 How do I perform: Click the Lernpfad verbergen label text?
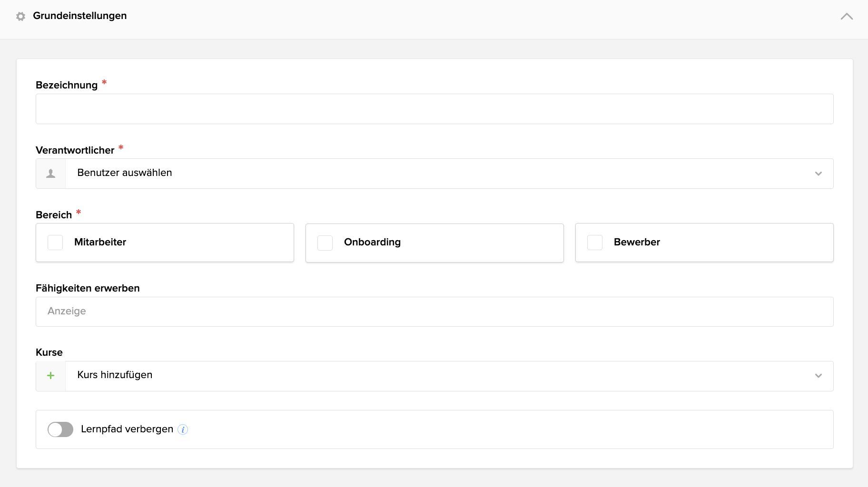click(127, 429)
